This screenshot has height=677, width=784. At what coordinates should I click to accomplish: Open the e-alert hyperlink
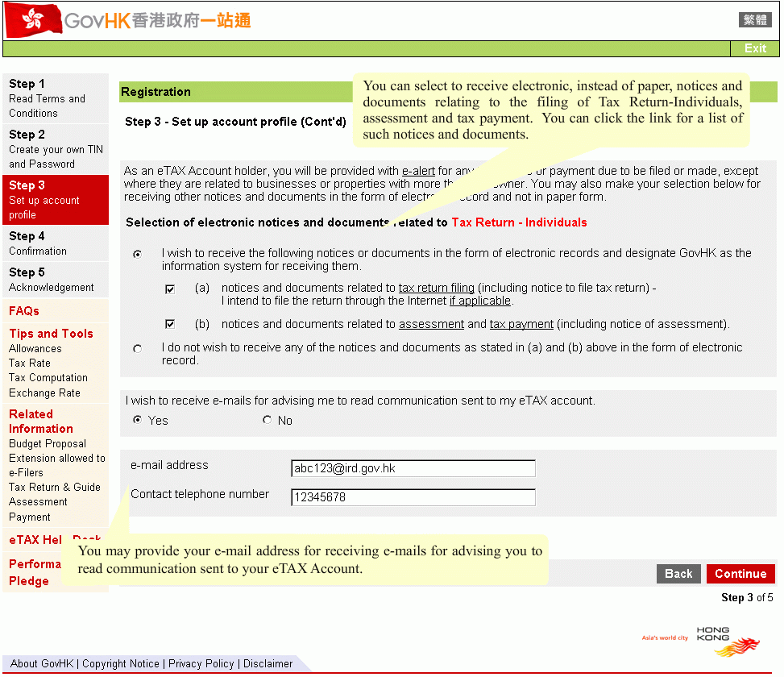[418, 171]
